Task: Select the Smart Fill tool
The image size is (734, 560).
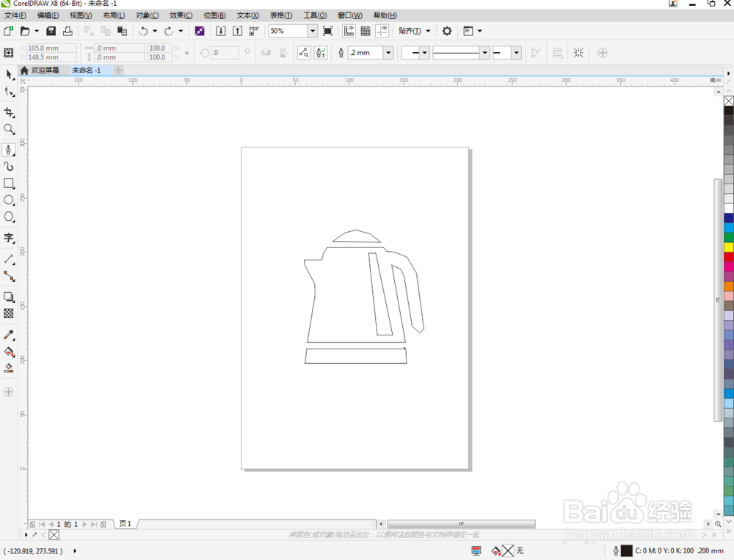Action: [9, 368]
